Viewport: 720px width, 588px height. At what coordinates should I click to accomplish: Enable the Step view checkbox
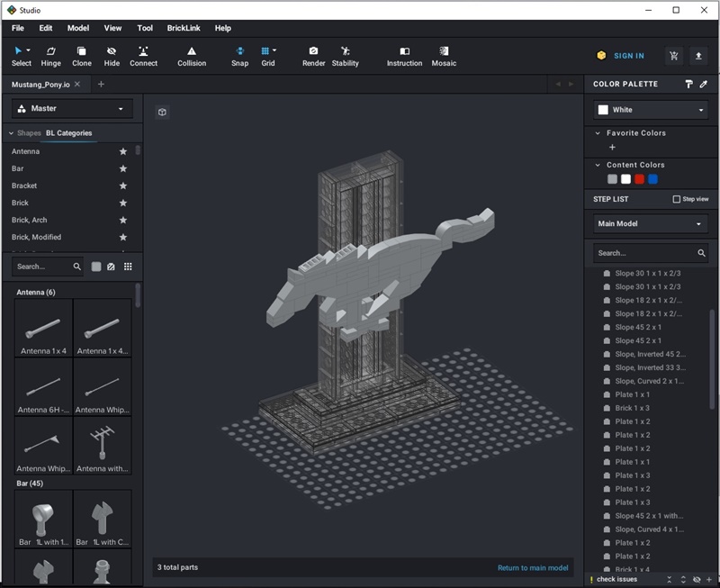coord(677,199)
